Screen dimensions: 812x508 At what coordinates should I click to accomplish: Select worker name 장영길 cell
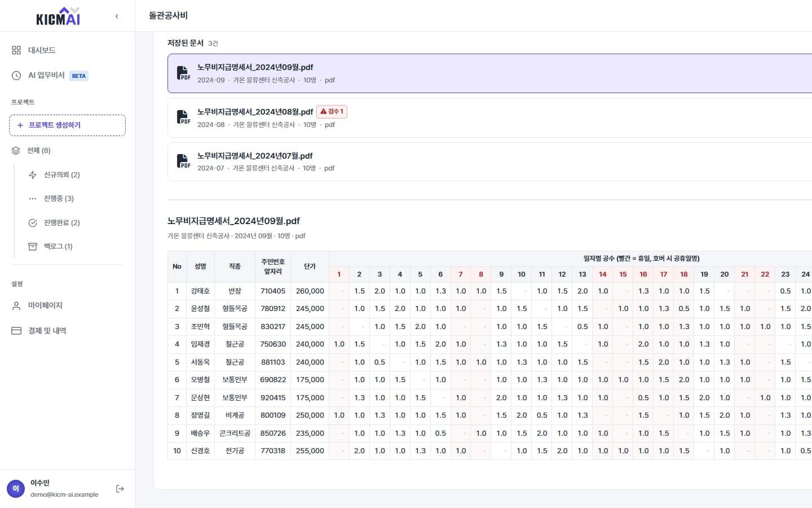[200, 415]
